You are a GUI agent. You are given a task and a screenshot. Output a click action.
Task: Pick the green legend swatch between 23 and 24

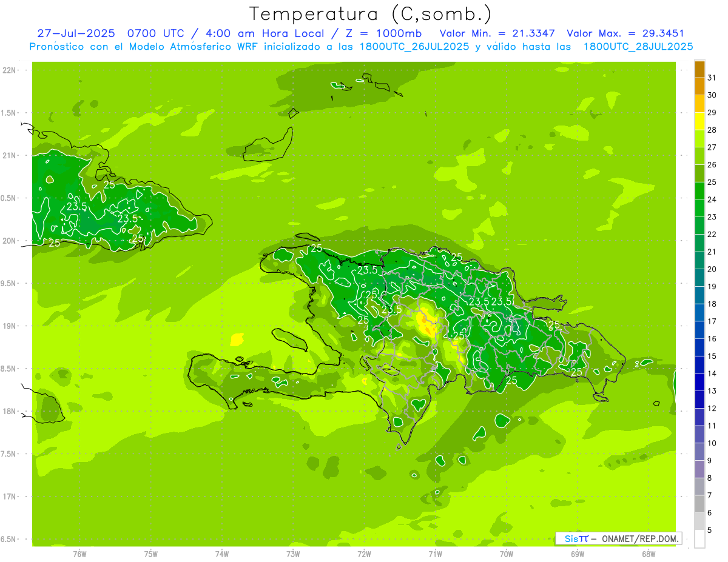(700, 208)
